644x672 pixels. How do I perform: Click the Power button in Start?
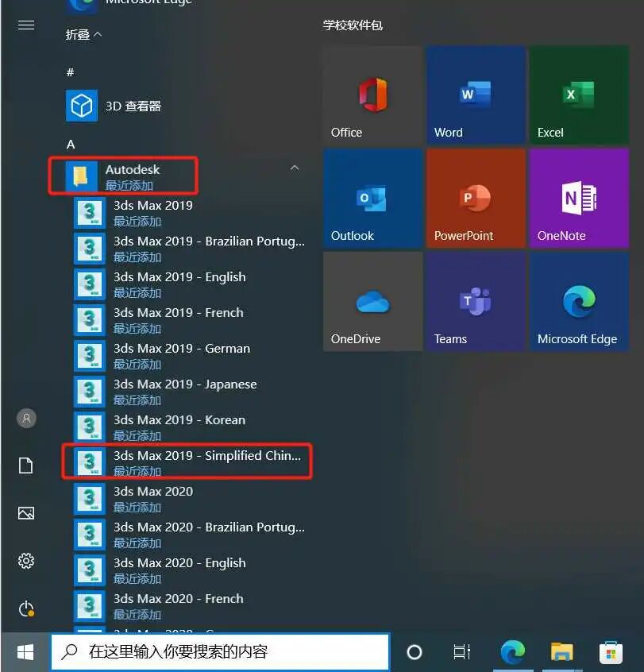click(x=25, y=608)
